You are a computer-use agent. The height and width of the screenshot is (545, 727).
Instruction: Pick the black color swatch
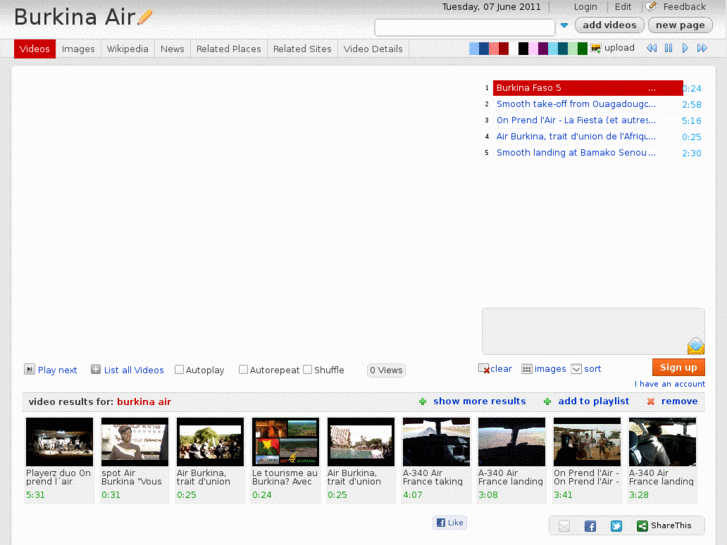523,49
